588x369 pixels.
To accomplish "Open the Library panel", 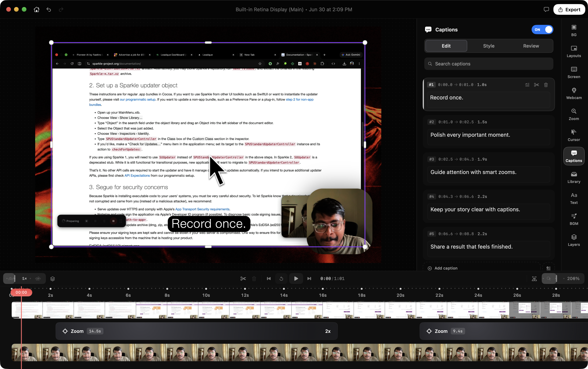I will point(574,177).
